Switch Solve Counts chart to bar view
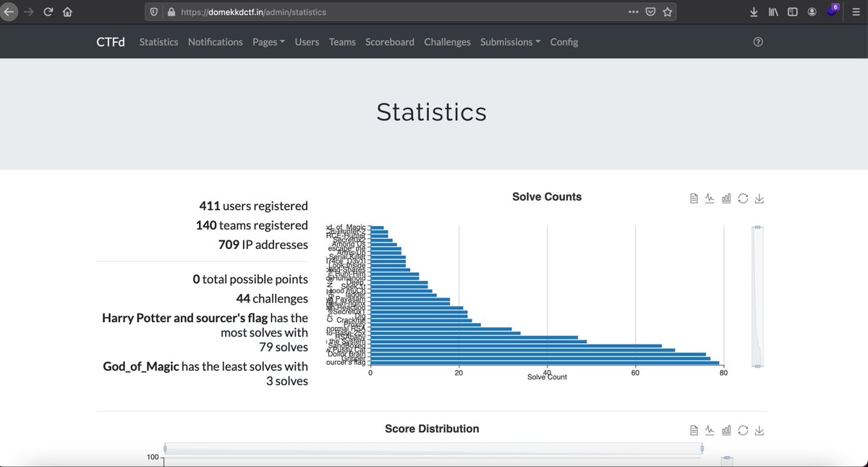The height and width of the screenshot is (467, 868). [726, 198]
